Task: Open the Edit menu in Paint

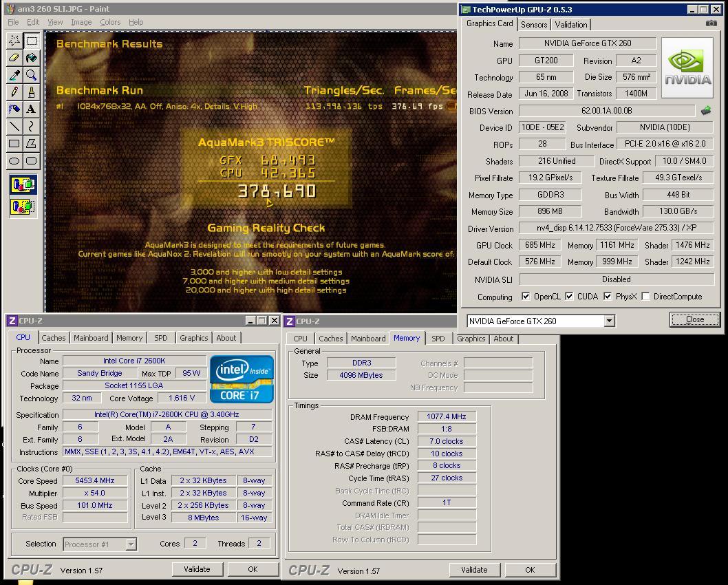Action: (x=33, y=22)
